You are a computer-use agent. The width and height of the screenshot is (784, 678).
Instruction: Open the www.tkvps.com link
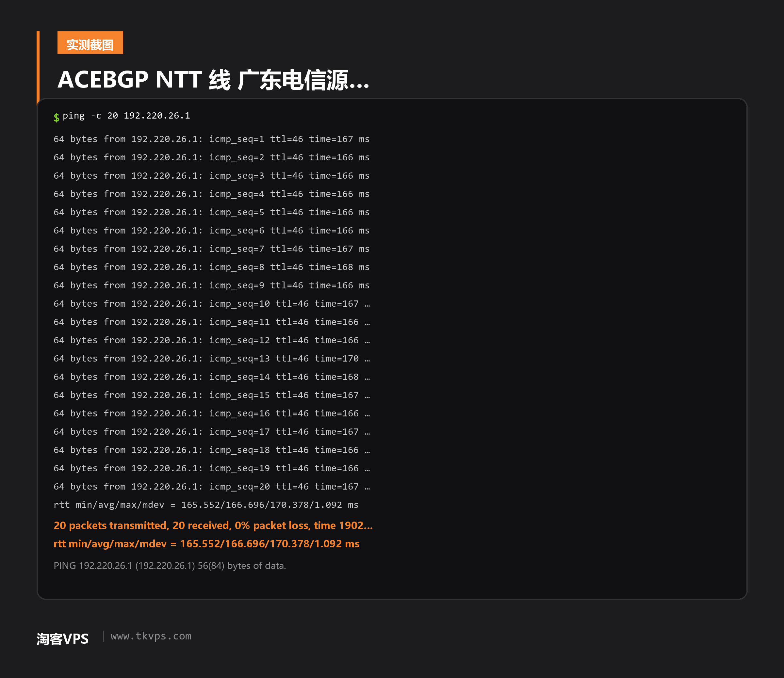click(151, 637)
